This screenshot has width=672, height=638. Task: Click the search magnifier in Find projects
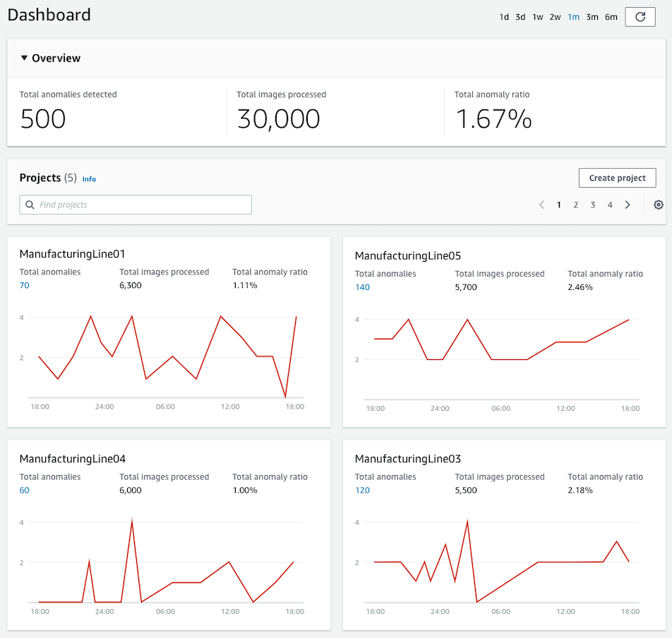pos(30,205)
